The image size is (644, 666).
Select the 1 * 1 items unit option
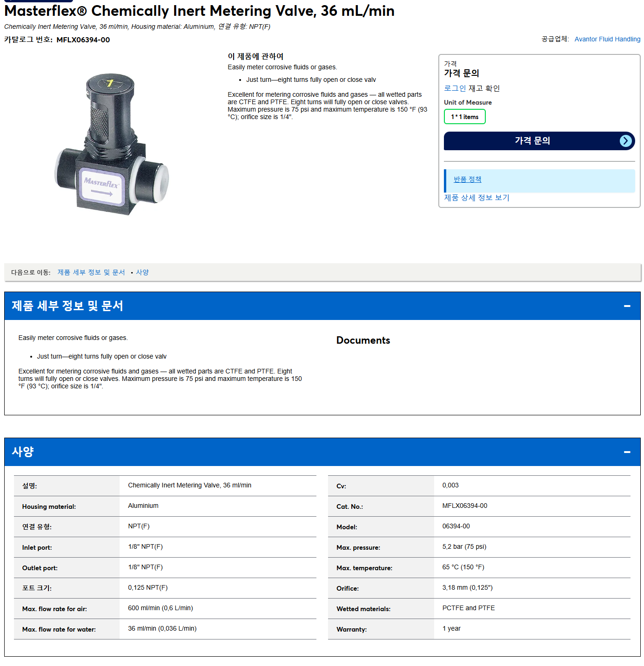click(464, 117)
